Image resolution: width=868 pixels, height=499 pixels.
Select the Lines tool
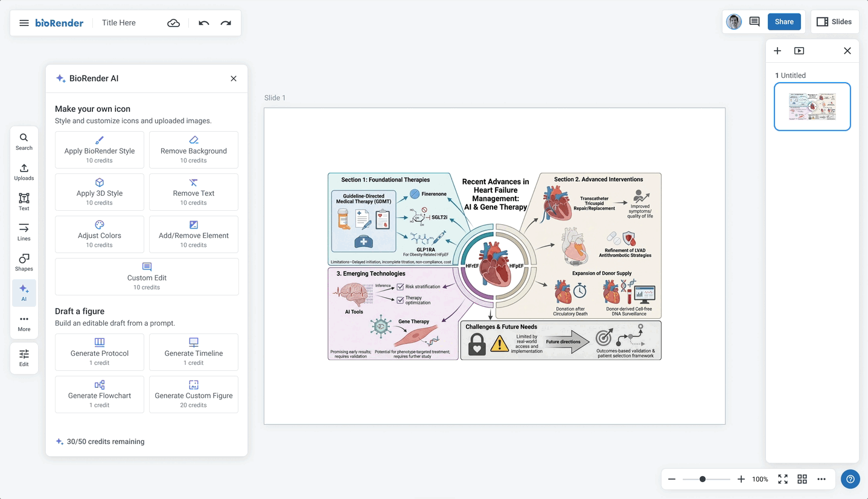(24, 232)
